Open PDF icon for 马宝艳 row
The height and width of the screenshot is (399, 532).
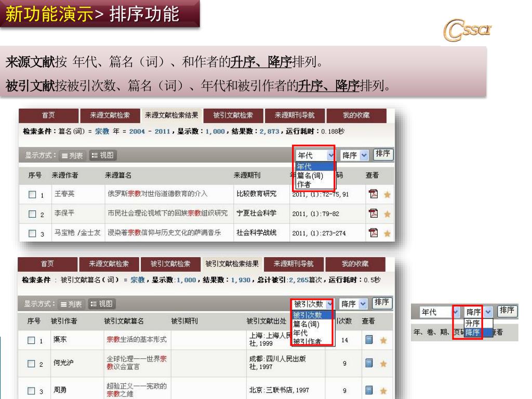(373, 233)
